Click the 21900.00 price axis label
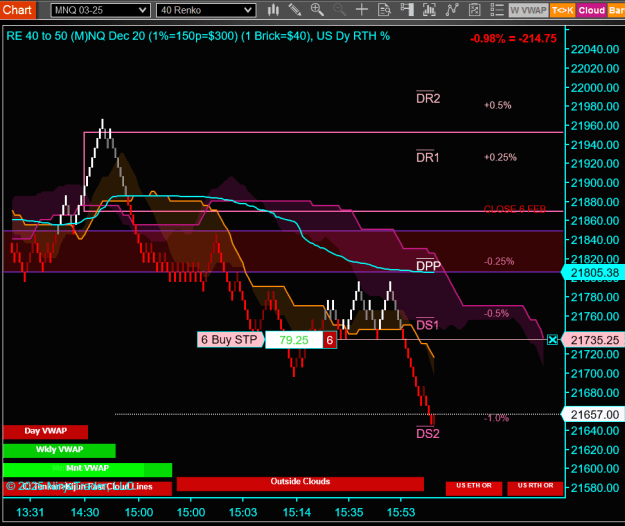Screen dimensions: 625x526 tap(595, 183)
